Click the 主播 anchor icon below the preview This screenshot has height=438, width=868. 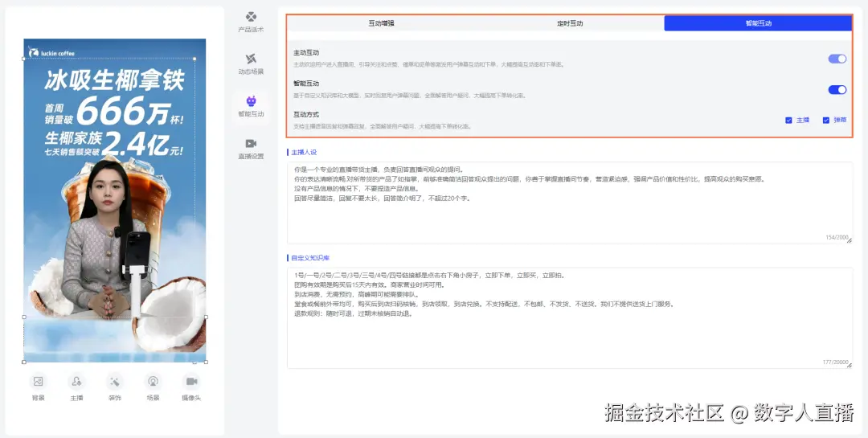[76, 382]
